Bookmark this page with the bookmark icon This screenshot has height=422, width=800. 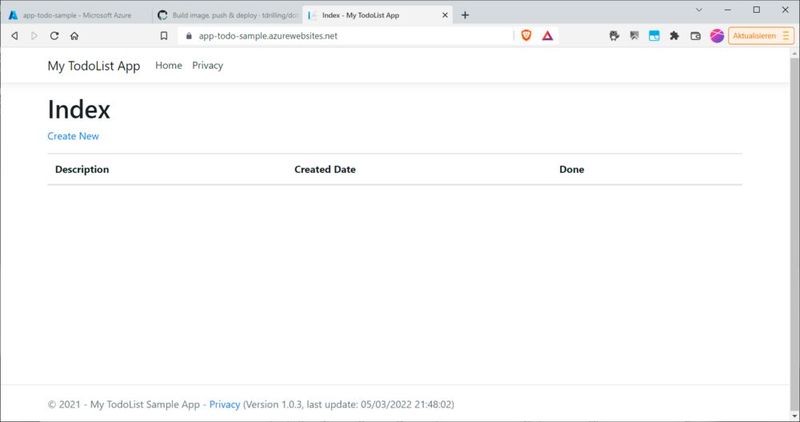[164, 36]
